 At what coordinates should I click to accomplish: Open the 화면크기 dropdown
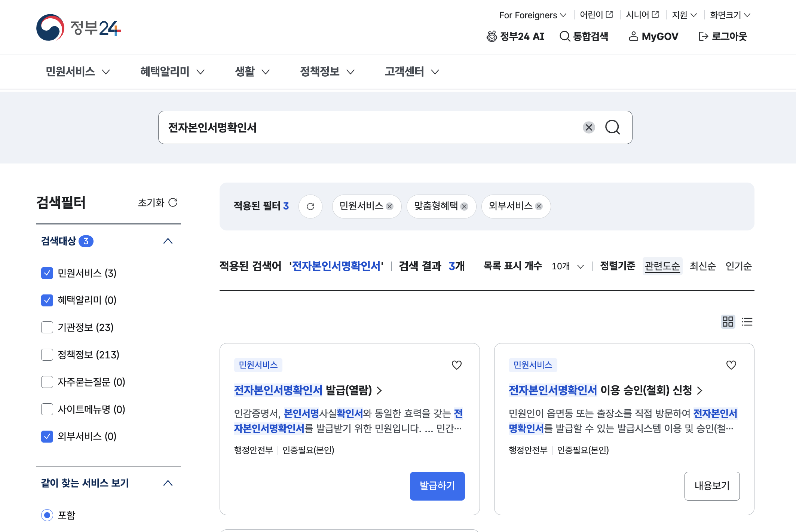tap(730, 15)
